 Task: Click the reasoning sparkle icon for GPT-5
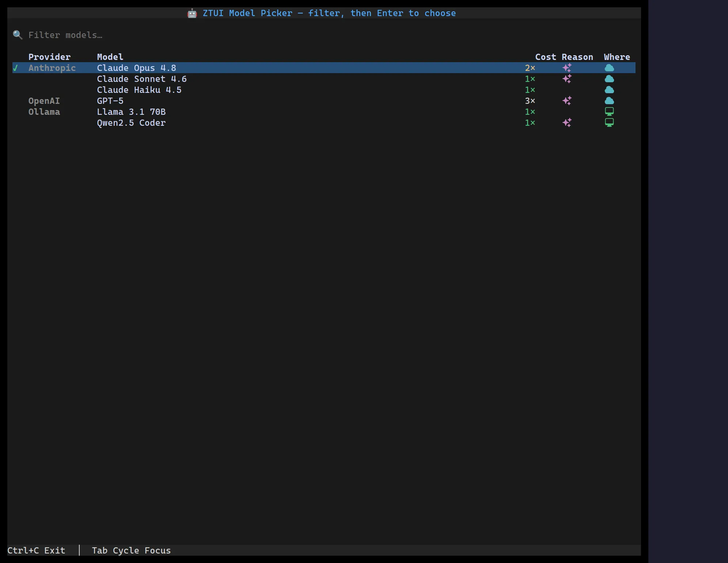[x=567, y=101]
